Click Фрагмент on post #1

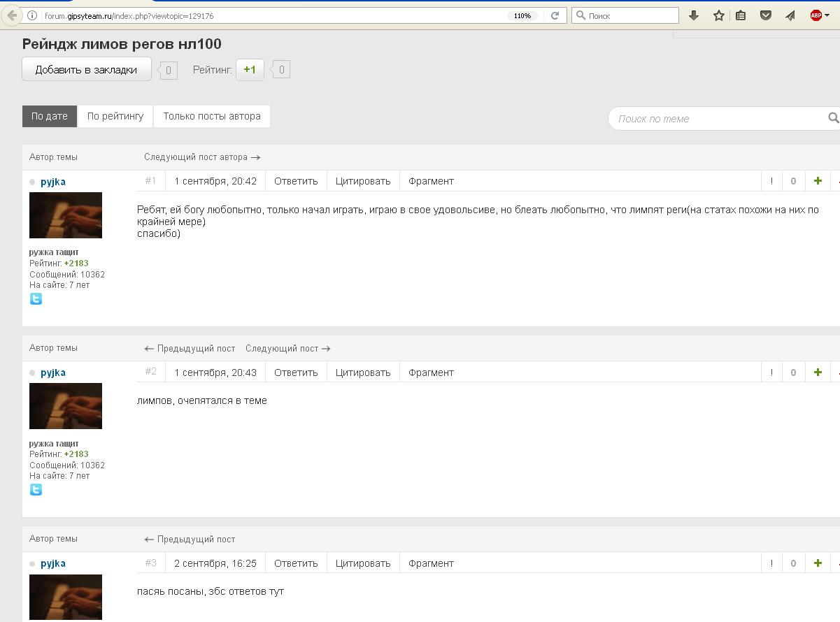(431, 181)
